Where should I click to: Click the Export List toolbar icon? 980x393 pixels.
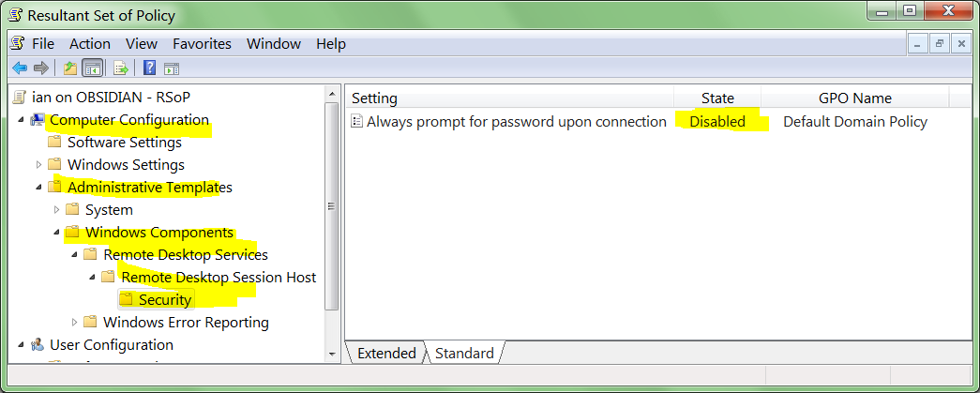coord(120,68)
